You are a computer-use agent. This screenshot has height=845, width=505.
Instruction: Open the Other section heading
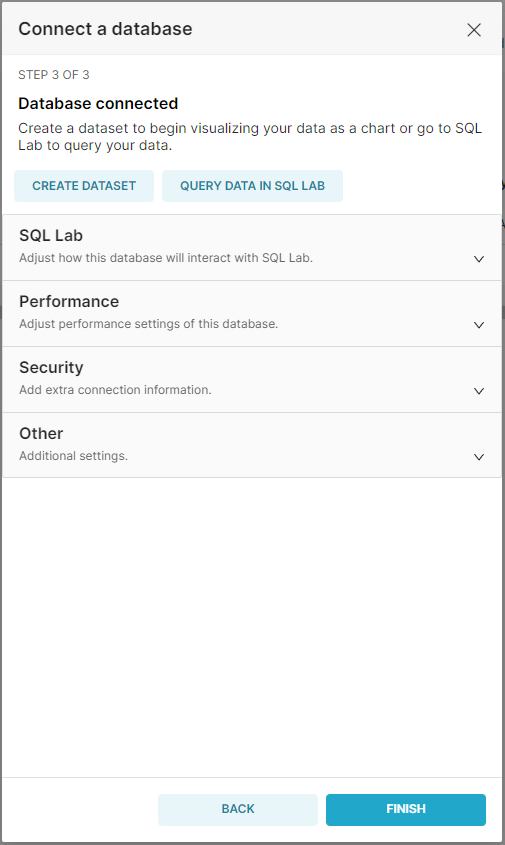tap(41, 433)
